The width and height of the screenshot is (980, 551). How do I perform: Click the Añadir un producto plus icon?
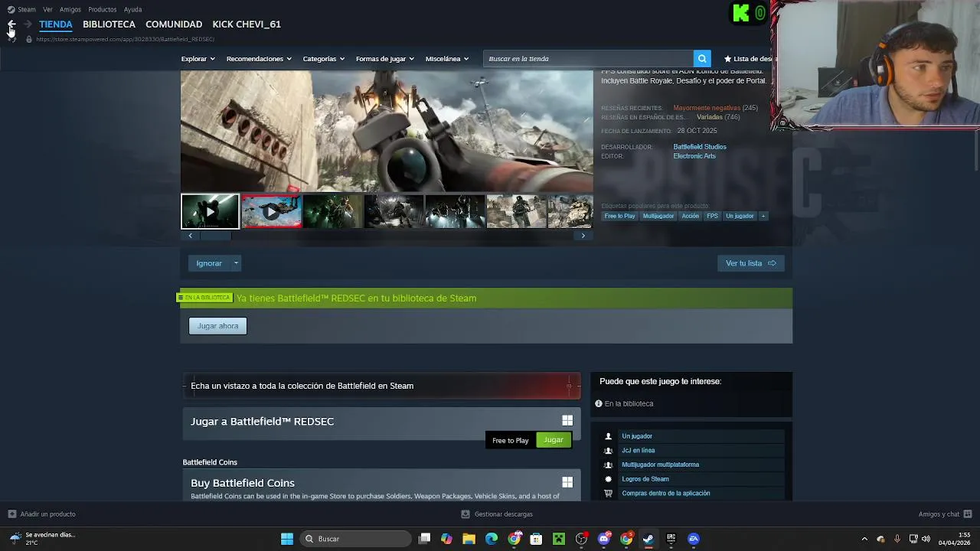click(11, 514)
